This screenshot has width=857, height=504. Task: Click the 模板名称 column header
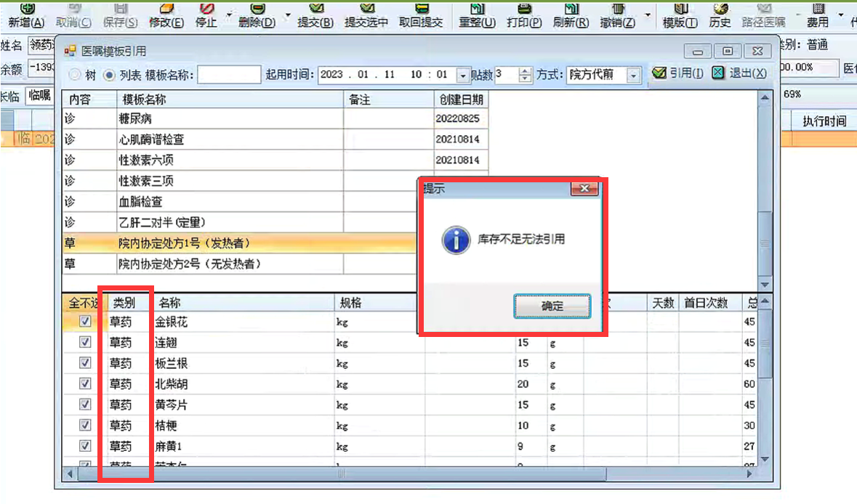point(230,99)
